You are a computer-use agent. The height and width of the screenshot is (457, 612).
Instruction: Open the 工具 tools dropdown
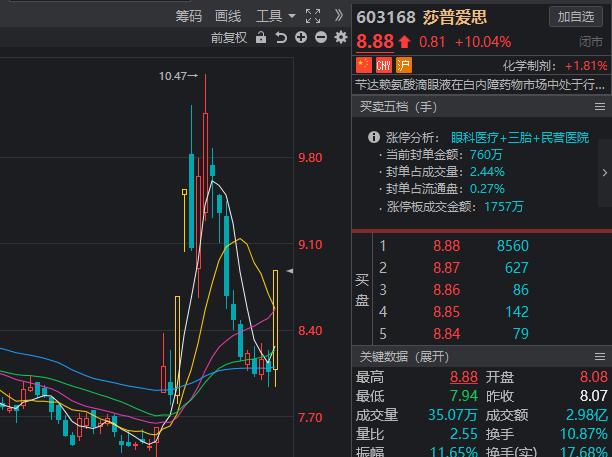[x=276, y=16]
